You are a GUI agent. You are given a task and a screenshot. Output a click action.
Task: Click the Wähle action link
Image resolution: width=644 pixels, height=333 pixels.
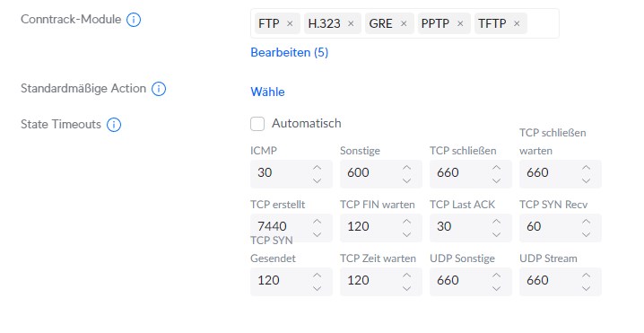tap(267, 92)
